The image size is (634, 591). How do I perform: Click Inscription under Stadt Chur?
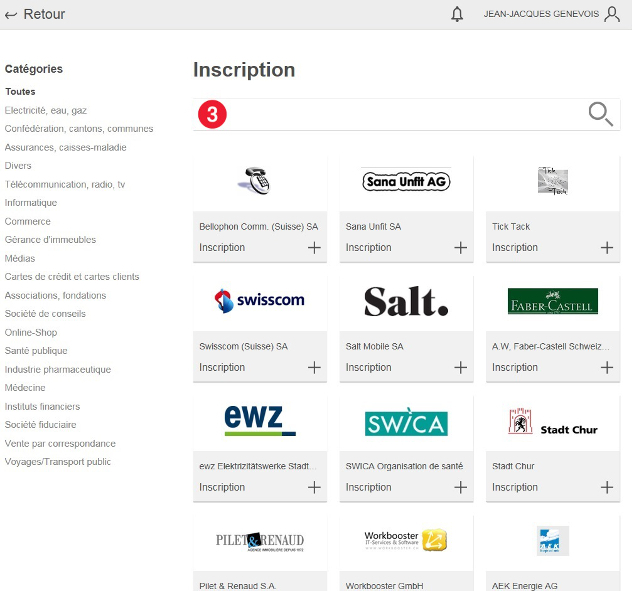click(515, 487)
